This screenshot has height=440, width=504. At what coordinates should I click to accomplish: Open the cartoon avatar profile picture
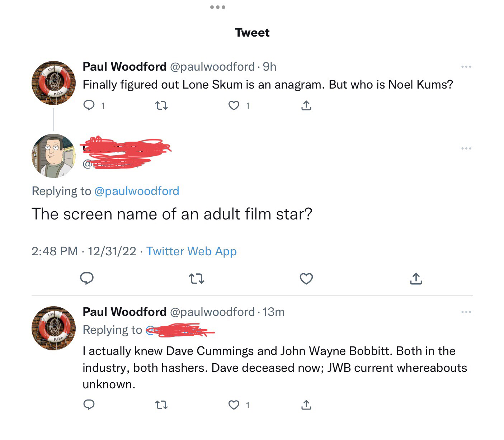tap(53, 156)
